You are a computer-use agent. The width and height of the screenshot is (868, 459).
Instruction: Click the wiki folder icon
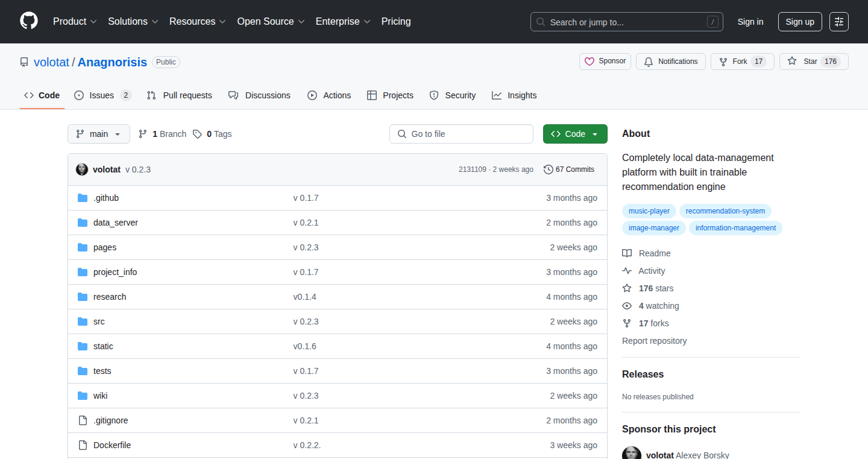[83, 396]
